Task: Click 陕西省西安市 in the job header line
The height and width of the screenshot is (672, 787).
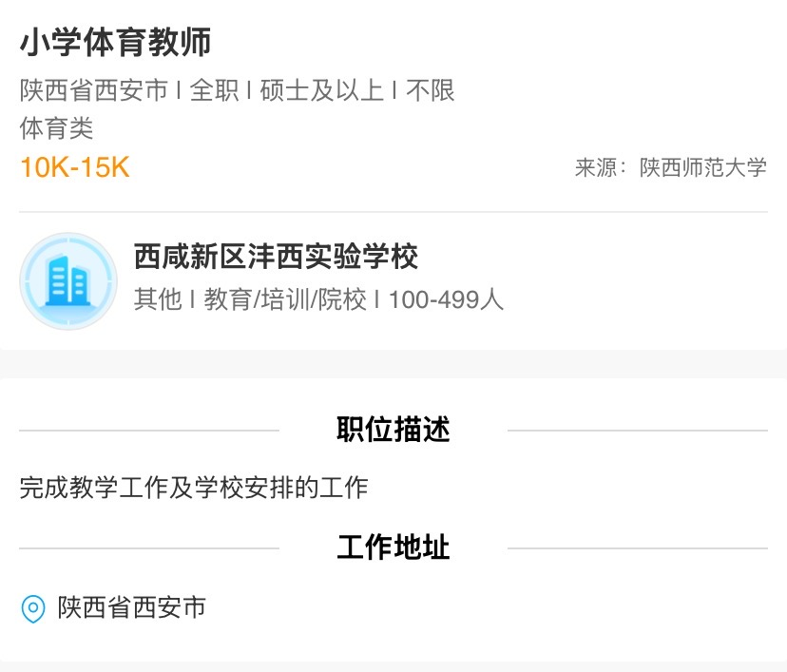Action: click(x=93, y=90)
